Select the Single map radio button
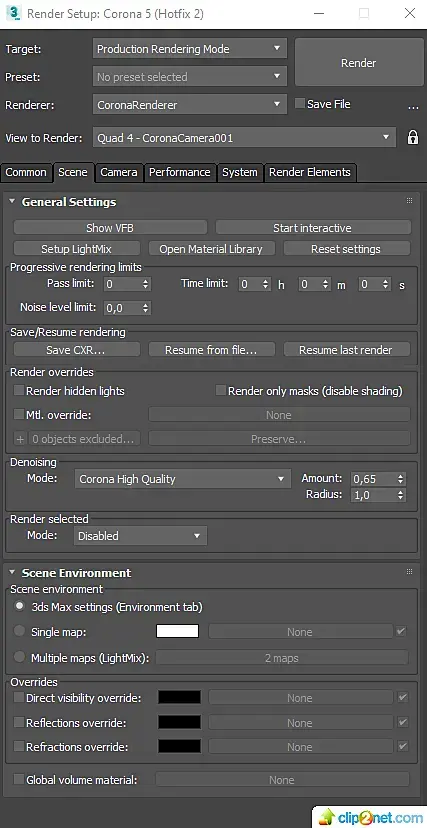This screenshot has width=427, height=828. pyautogui.click(x=20, y=631)
